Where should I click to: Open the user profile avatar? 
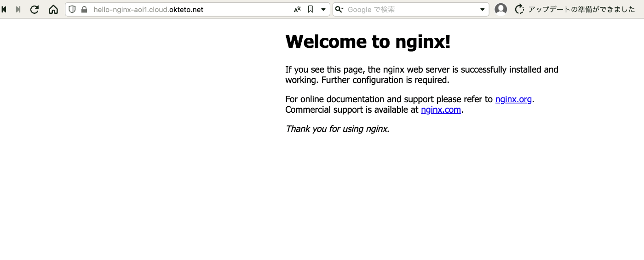(x=501, y=9)
